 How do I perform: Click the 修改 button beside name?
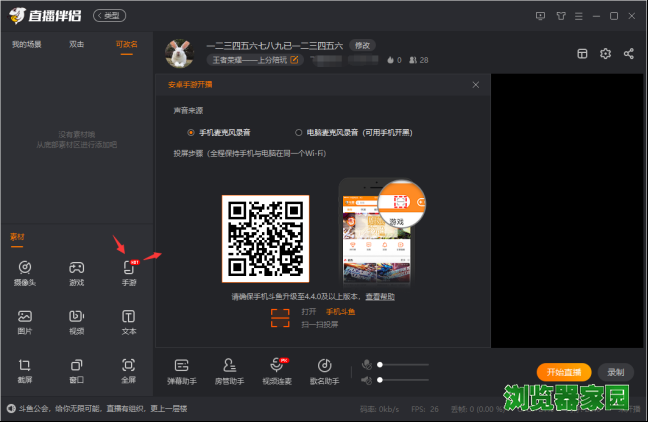(362, 45)
